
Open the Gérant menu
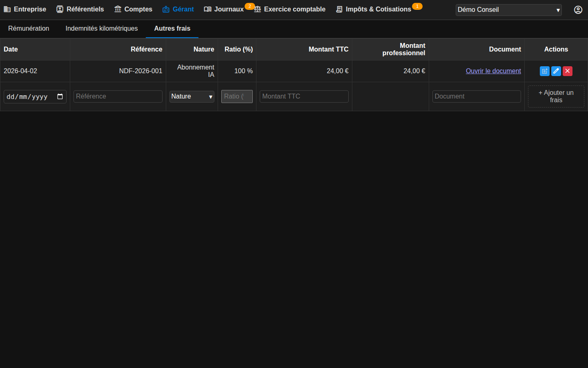pyautogui.click(x=178, y=9)
